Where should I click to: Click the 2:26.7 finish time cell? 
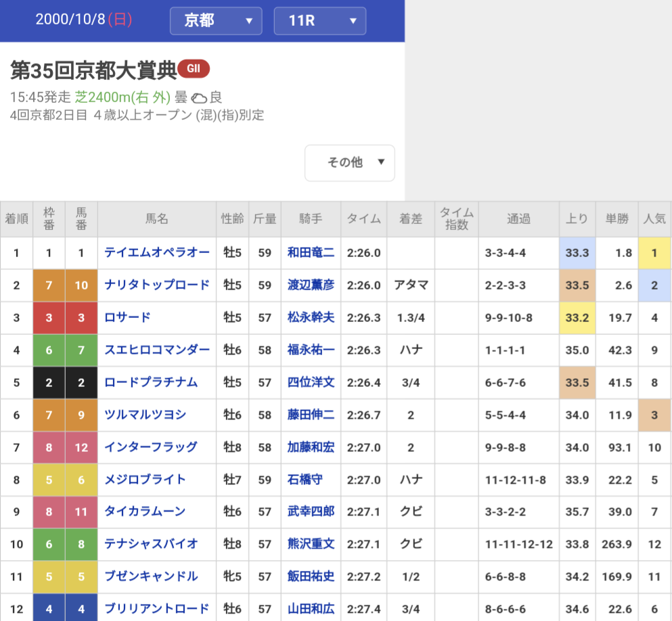(364, 415)
